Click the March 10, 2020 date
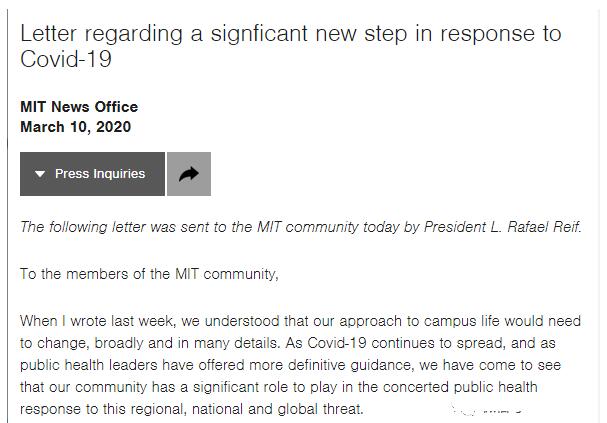This screenshot has width=607, height=423. pos(75,127)
